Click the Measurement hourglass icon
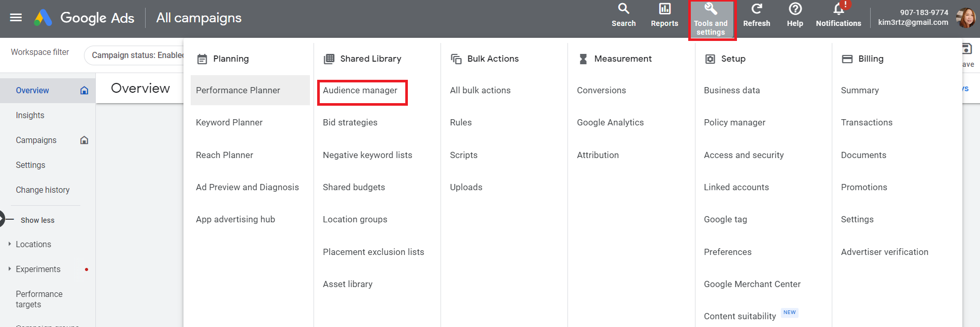980x327 pixels. (x=583, y=59)
